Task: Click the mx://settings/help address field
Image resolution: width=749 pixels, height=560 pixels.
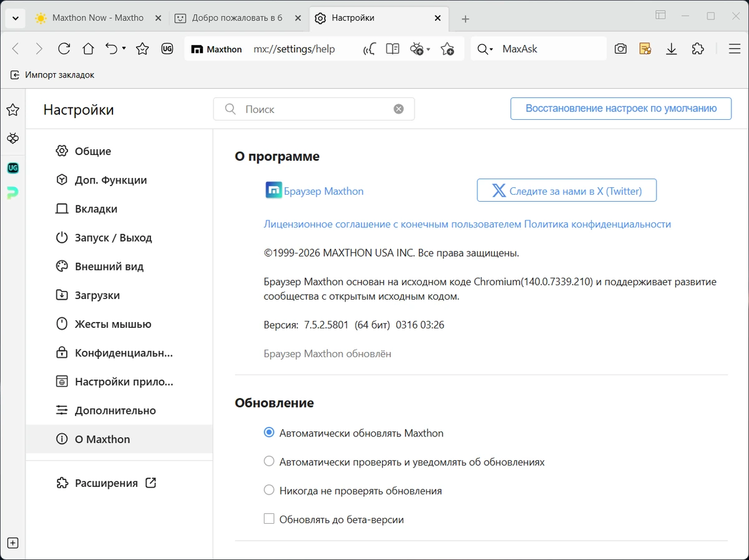Action: point(294,49)
